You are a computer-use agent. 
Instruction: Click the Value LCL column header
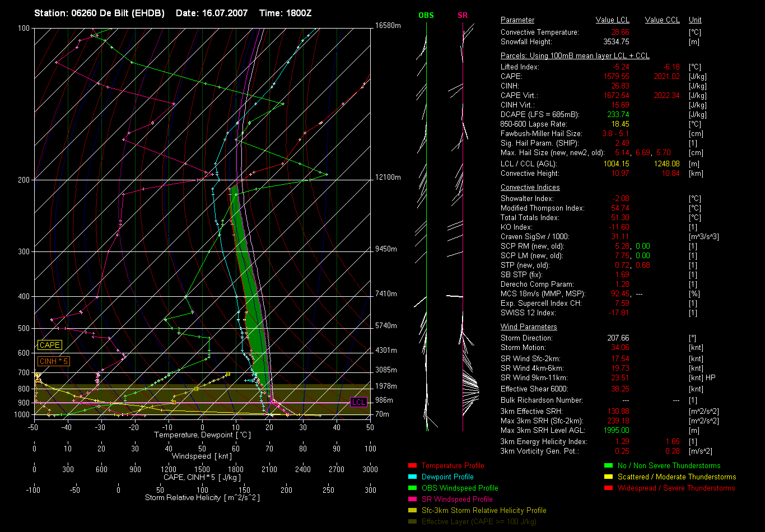(x=613, y=20)
